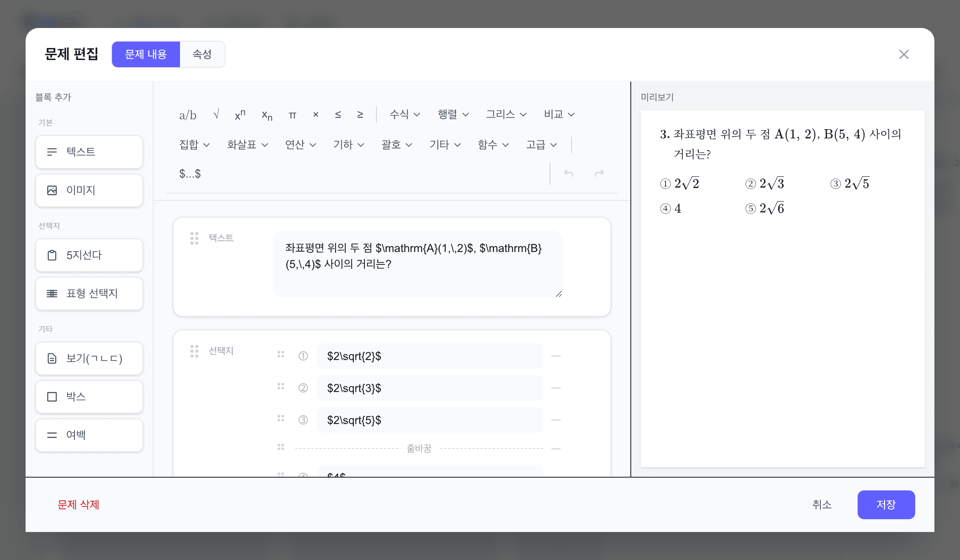Add a 텍스트 block
960x560 pixels.
click(x=89, y=152)
